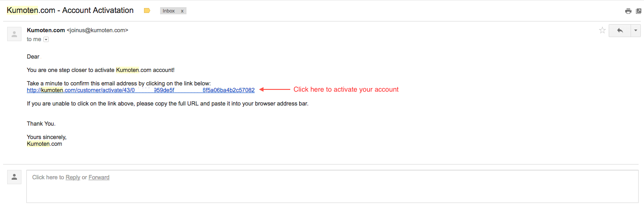
Task: Click inside the reply text box
Action: (x=332, y=186)
